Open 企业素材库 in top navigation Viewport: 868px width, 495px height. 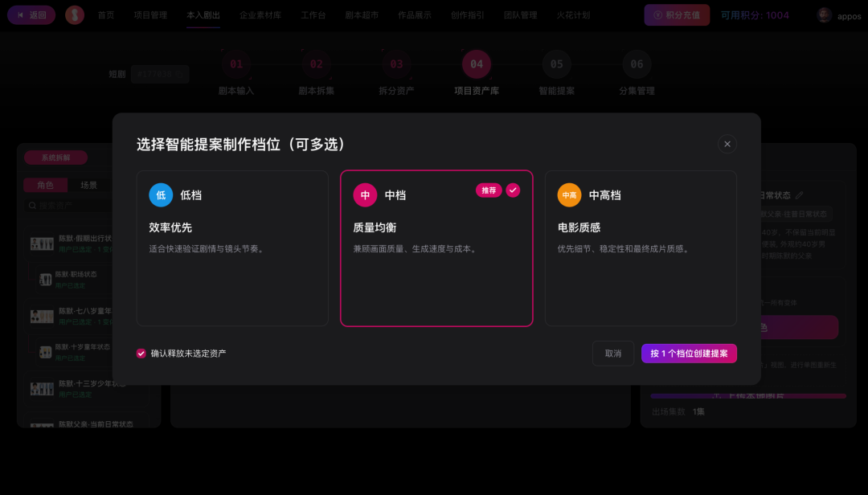pos(260,15)
